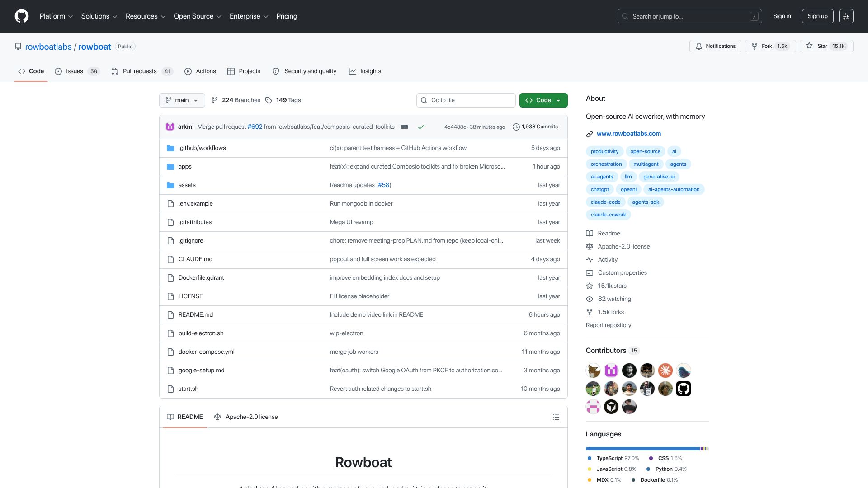
Task: Open the Contributors 15 heading link
Action: pos(613,351)
